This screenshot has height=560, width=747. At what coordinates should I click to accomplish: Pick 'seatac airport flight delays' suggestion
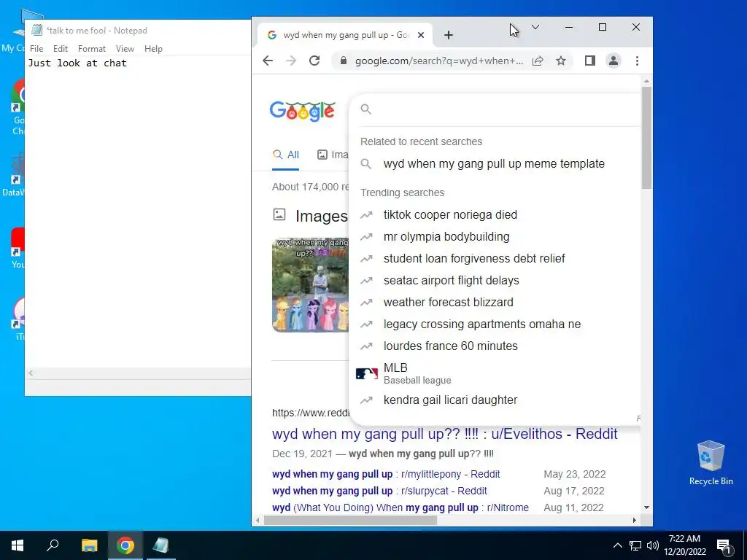pyautogui.click(x=495, y=281)
